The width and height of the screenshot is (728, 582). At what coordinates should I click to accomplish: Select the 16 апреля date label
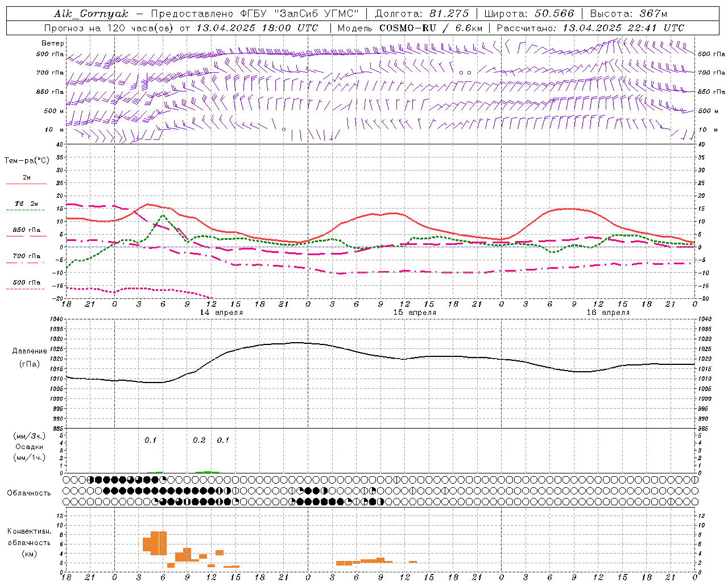pyautogui.click(x=608, y=313)
